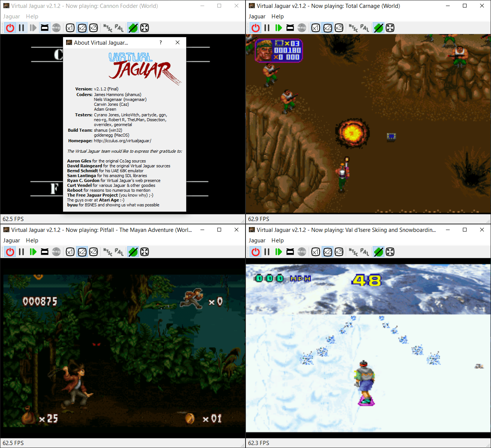491x448 pixels.
Task: Click the Version v2.1.2 (Final) text
Action: [97, 89]
